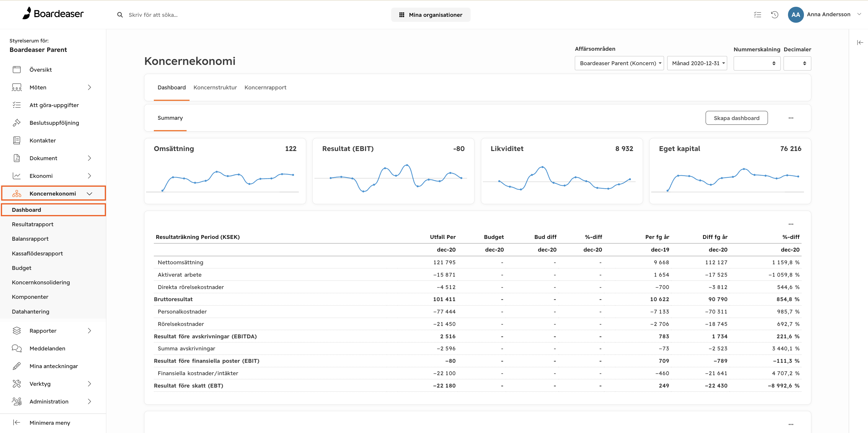Switch to the Koncernrapport tab
The image size is (868, 433).
coord(265,88)
